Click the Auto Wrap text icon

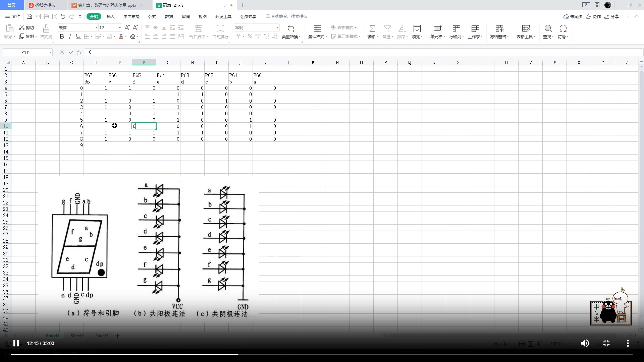click(x=220, y=28)
